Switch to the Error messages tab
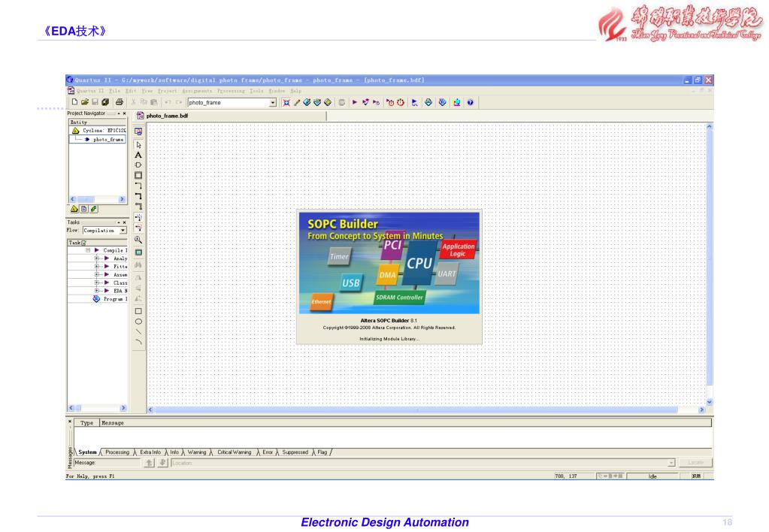 tap(268, 452)
